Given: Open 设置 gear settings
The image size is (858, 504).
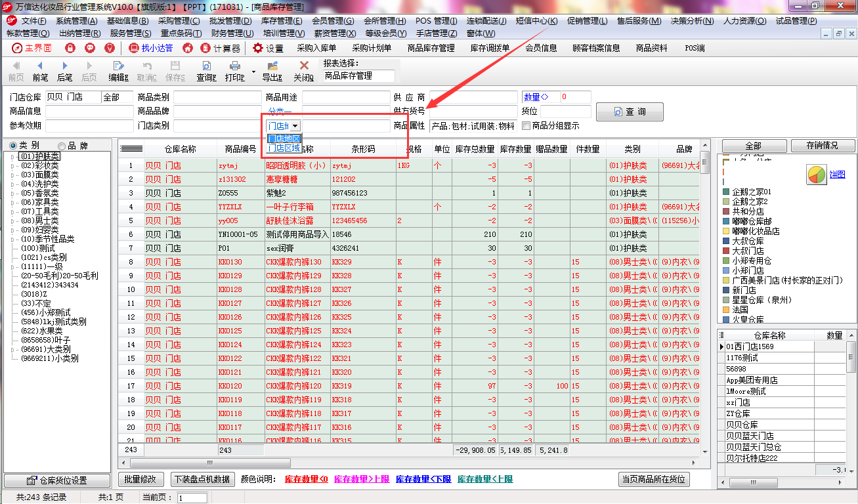Looking at the screenshot, I should click(268, 48).
